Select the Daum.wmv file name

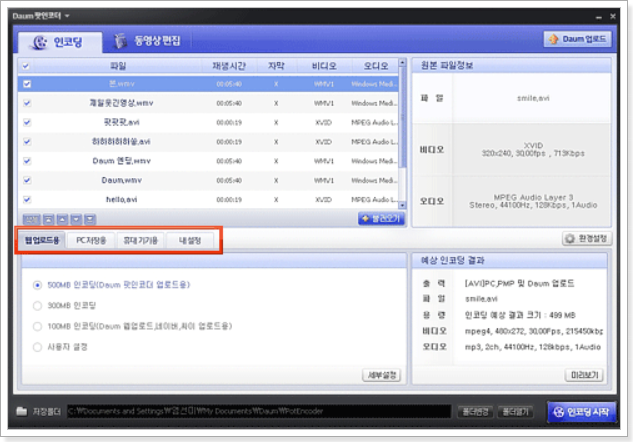[122, 180]
